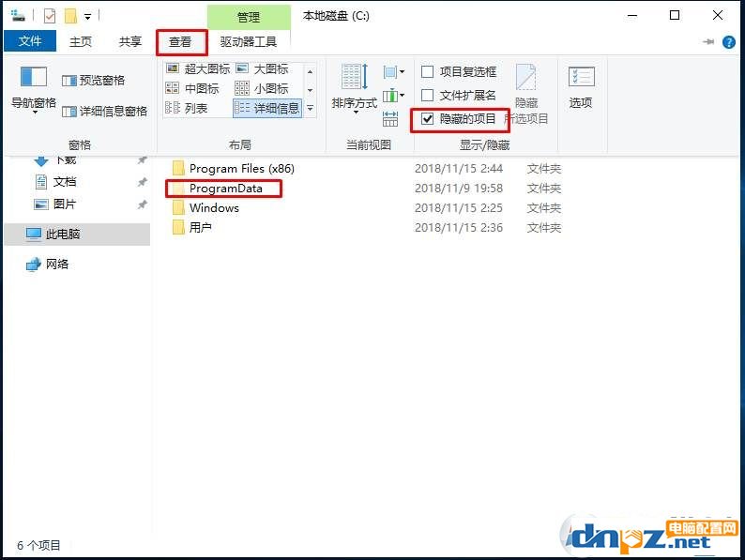Select the 管理 contextual tab

[249, 18]
